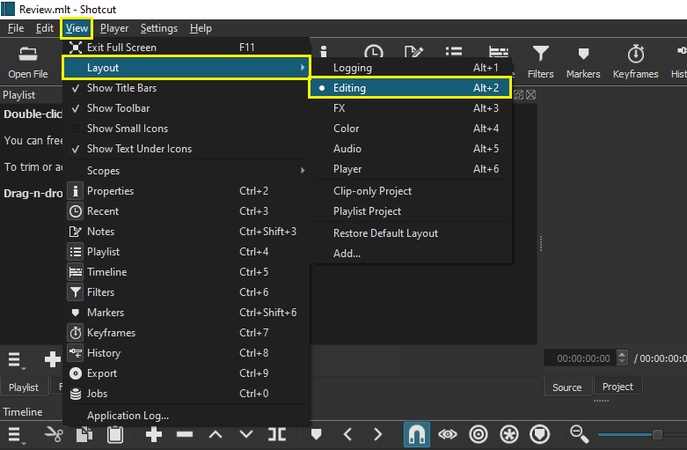
Task: Open the Help menu
Action: click(201, 28)
